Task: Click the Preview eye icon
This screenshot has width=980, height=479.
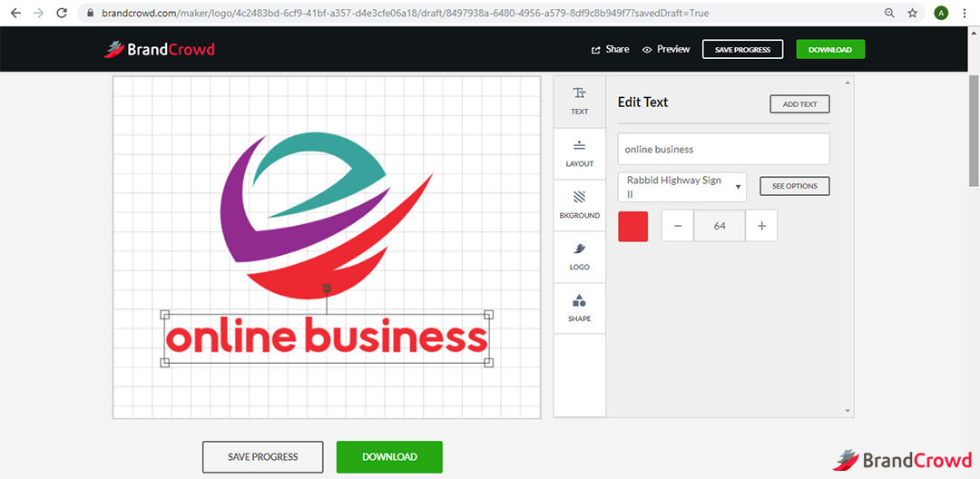Action: (648, 49)
